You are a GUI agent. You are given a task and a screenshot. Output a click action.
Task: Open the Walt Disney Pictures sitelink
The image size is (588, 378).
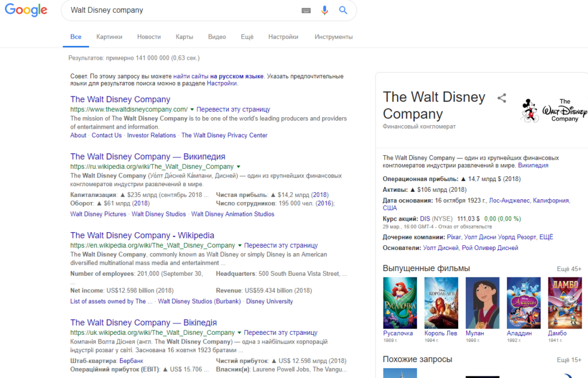[98, 214]
